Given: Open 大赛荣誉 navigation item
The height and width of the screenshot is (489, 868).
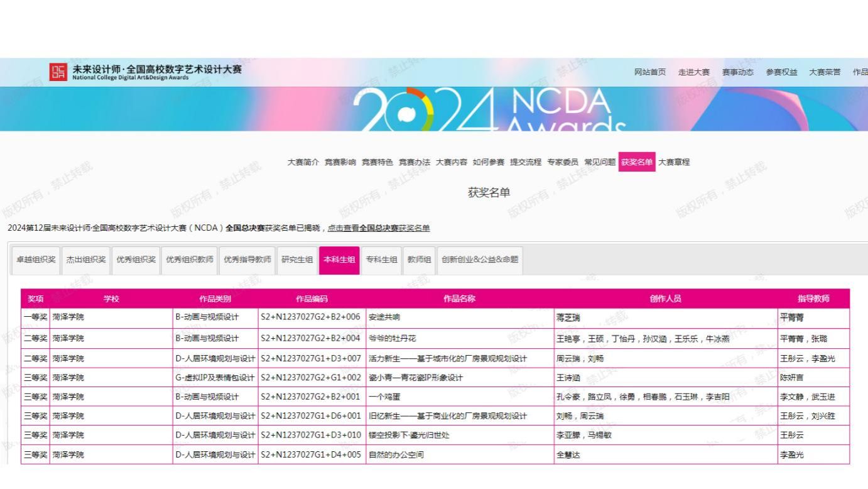Looking at the screenshot, I should [x=825, y=72].
